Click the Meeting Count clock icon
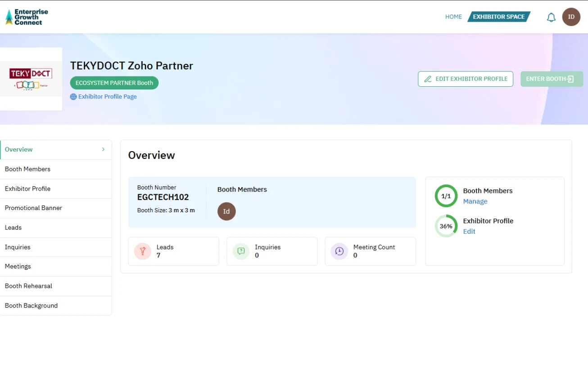Viewport: 588px width, 371px height. point(339,251)
